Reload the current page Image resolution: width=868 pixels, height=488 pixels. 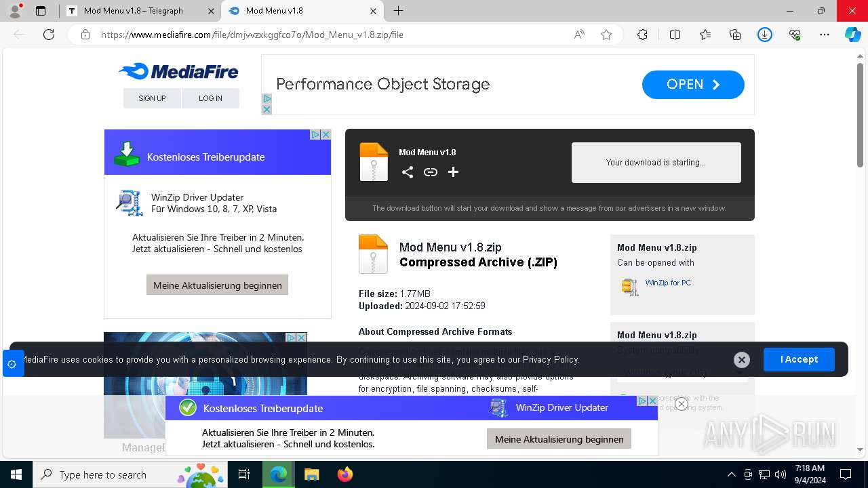(49, 35)
